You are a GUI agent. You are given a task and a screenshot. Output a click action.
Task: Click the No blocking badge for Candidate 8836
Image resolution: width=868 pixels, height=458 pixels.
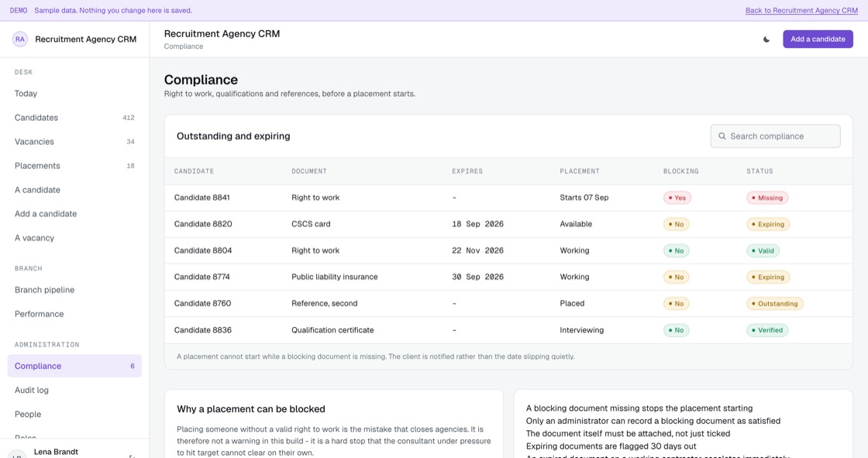pos(676,330)
